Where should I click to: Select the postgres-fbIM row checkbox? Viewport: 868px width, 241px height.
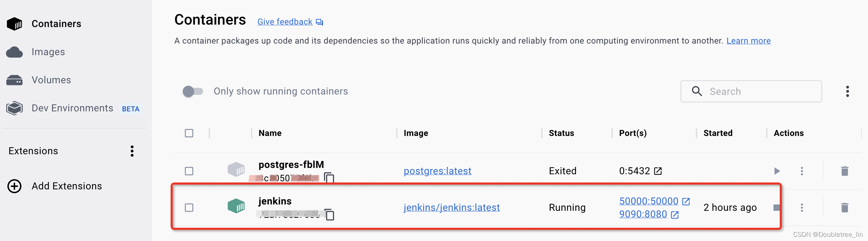pyautogui.click(x=189, y=171)
